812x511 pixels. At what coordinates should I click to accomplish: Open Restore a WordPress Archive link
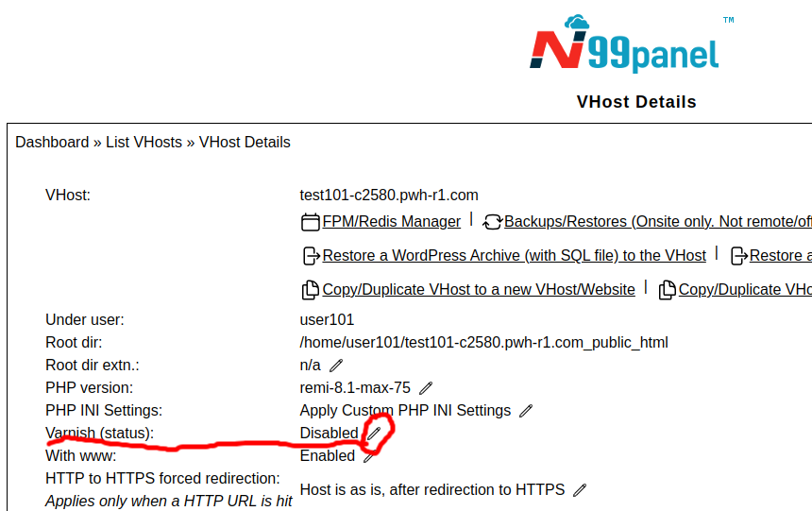click(514, 256)
